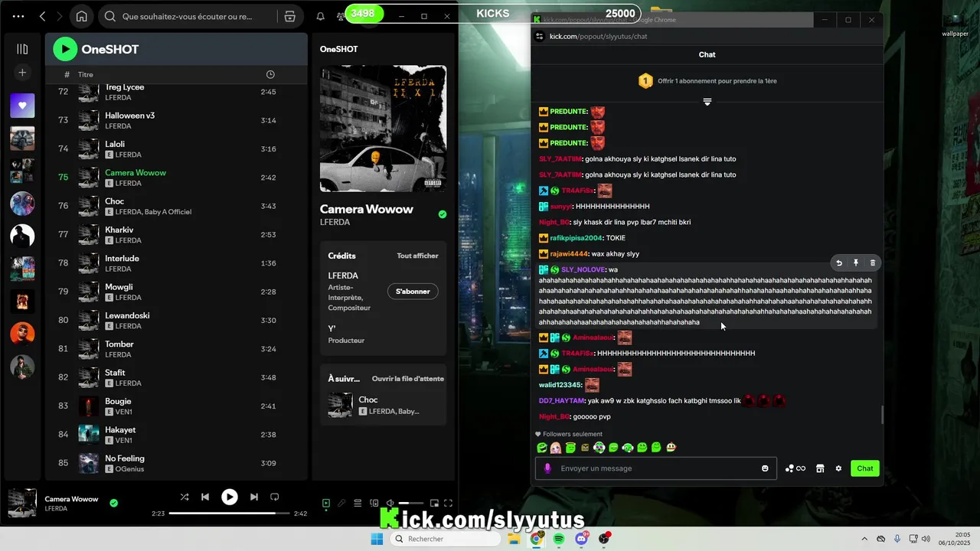
Task: Open the next-up track Choc in the queue
Action: (383, 405)
